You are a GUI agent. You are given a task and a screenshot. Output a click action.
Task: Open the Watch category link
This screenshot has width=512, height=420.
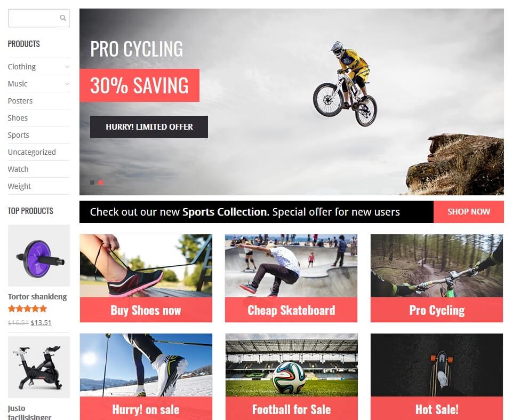(18, 169)
